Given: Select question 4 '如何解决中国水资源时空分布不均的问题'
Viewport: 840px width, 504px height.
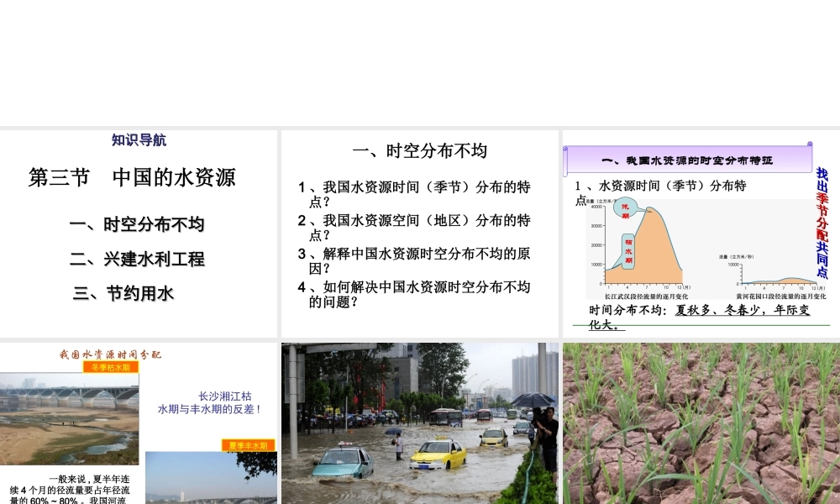Looking at the screenshot, I should point(414,294).
